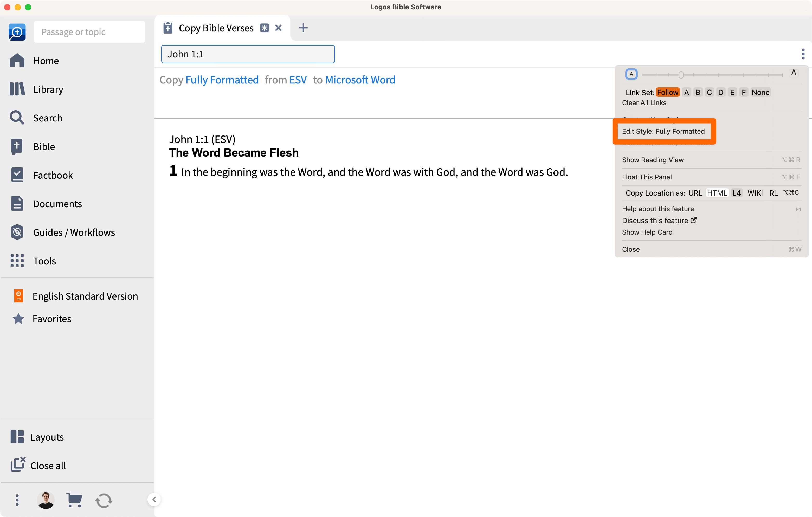The height and width of the screenshot is (517, 812).
Task: Choose Edit Style: Fully Formatted
Action: [x=663, y=131]
